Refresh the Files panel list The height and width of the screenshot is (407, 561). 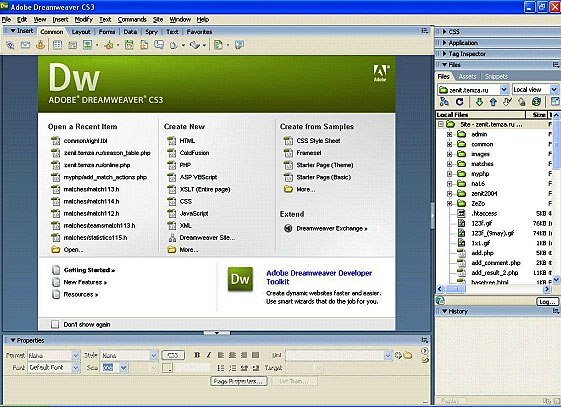click(459, 102)
